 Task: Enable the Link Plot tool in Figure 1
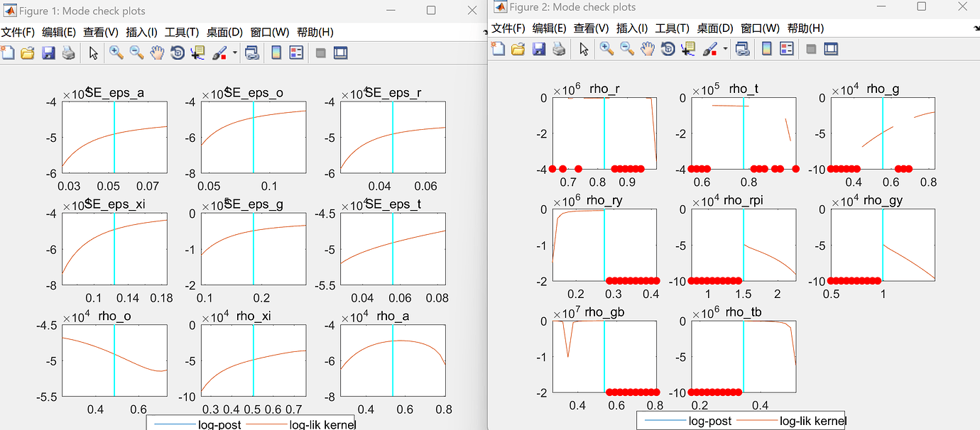click(x=251, y=52)
